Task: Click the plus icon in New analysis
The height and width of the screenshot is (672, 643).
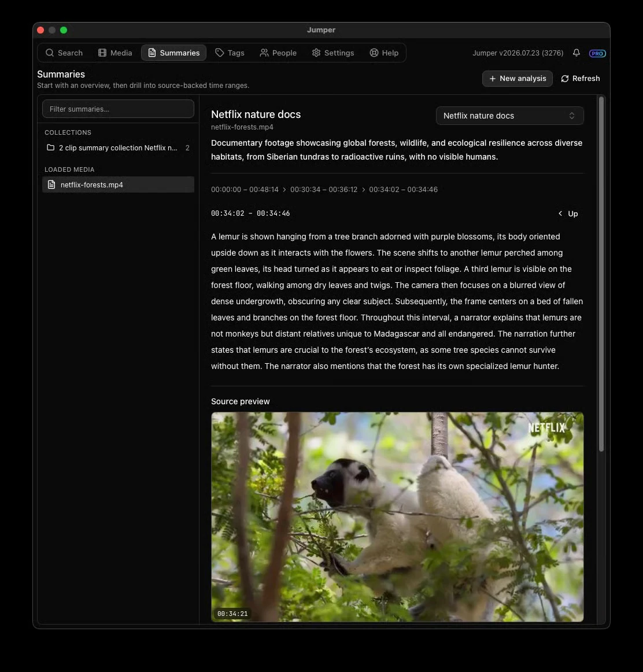Action: [x=492, y=79]
